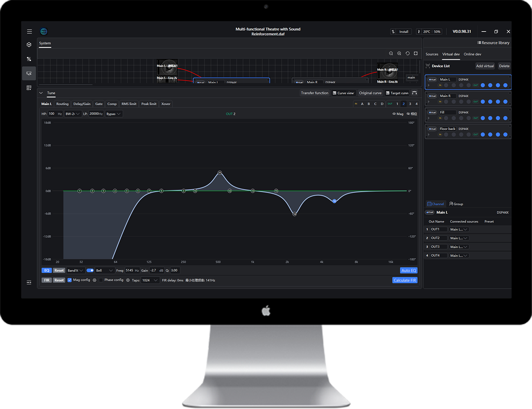
Task: Fit system canvas to screen icon
Action: point(416,53)
